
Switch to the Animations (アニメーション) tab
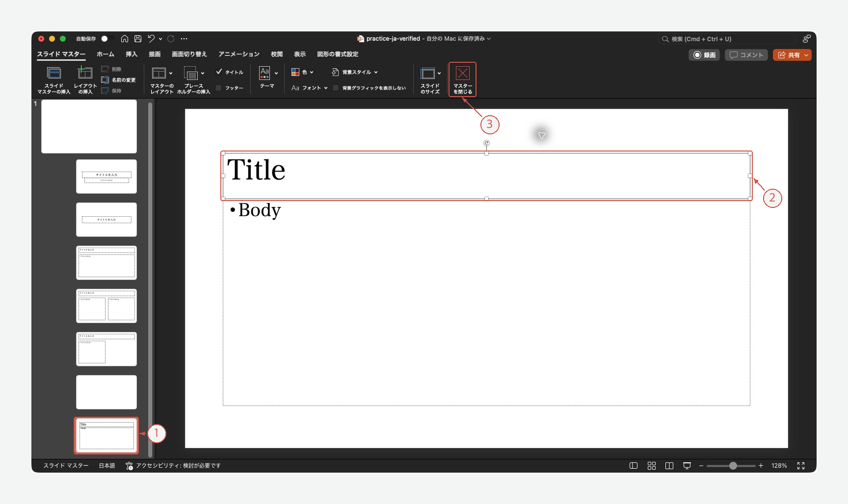(239, 54)
